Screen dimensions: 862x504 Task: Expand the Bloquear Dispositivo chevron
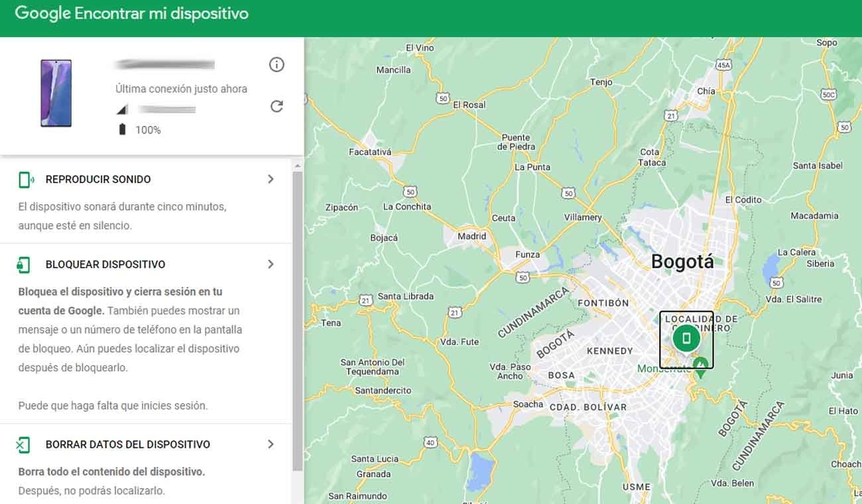point(271,264)
